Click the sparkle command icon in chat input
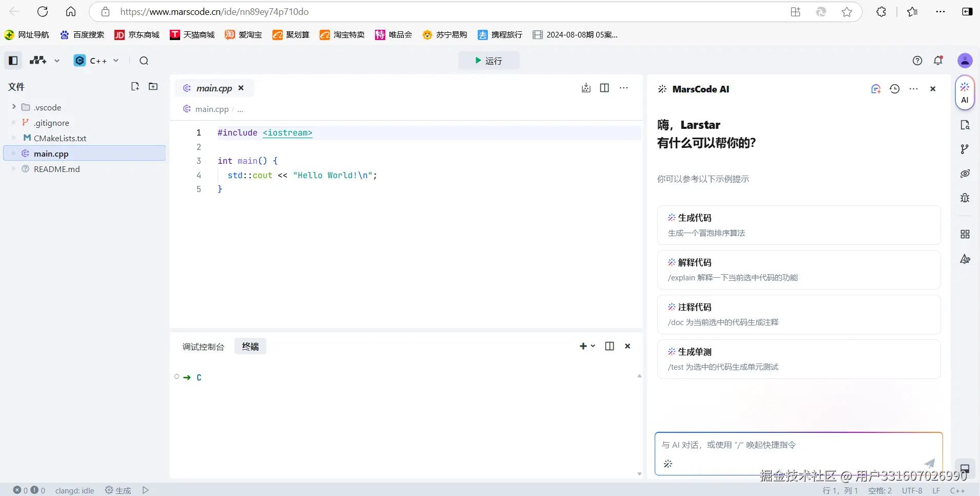The image size is (980, 496). click(668, 464)
